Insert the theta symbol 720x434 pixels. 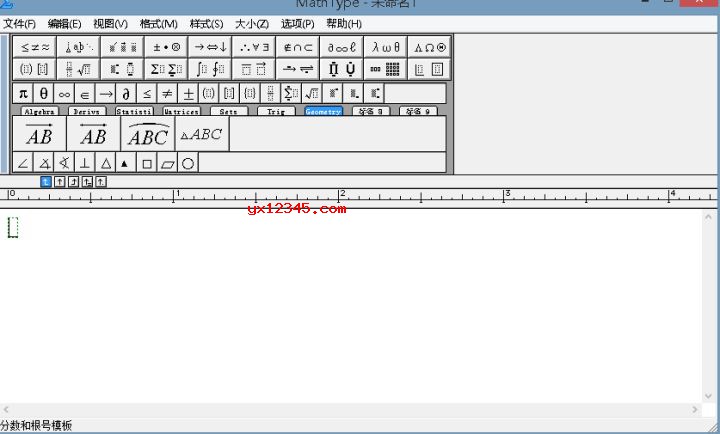pos(44,94)
